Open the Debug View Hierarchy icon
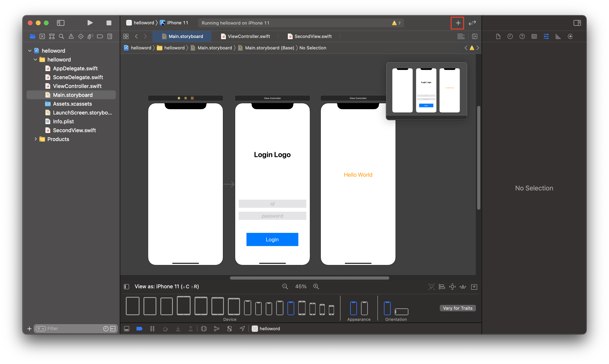Viewport: 609px width, 364px height. tap(204, 328)
